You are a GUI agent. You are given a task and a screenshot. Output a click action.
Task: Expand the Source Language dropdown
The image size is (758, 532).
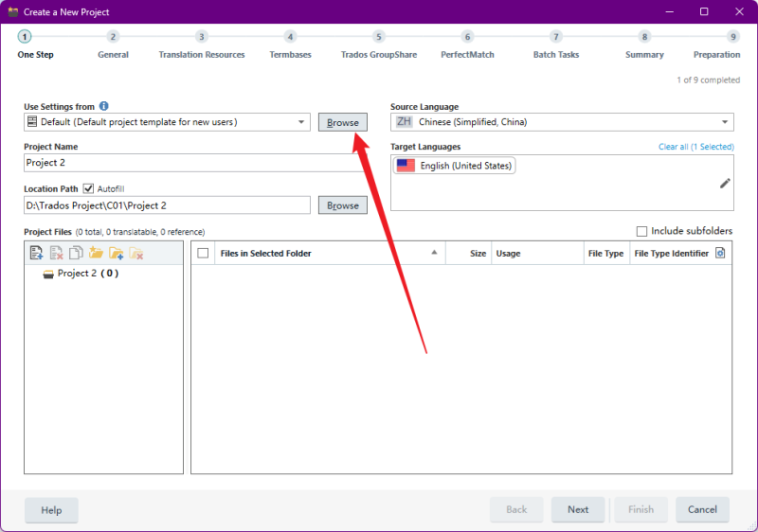(x=724, y=122)
